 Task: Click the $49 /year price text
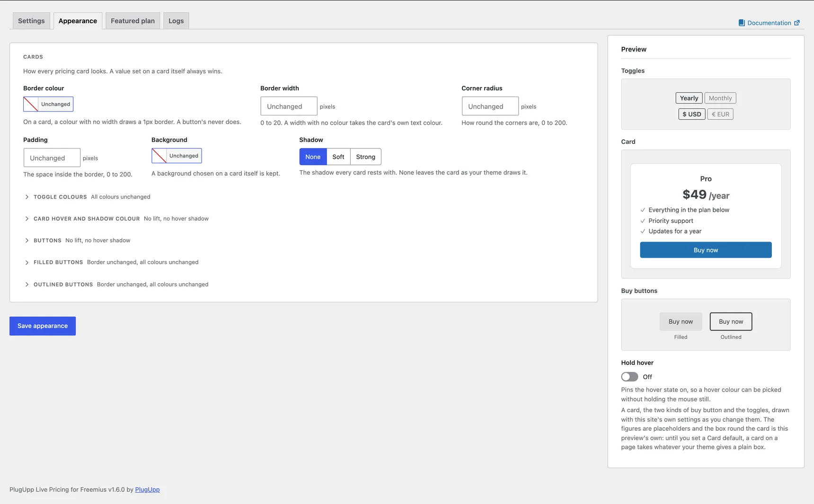coord(706,195)
